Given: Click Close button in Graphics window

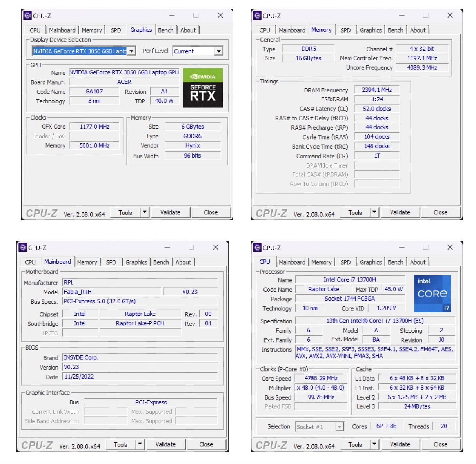Looking at the screenshot, I should point(211,212).
